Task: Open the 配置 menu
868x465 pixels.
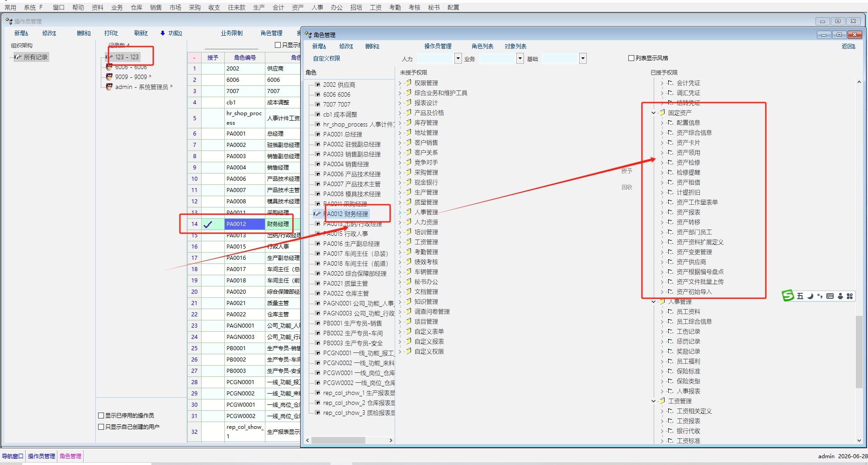Action: click(x=453, y=7)
